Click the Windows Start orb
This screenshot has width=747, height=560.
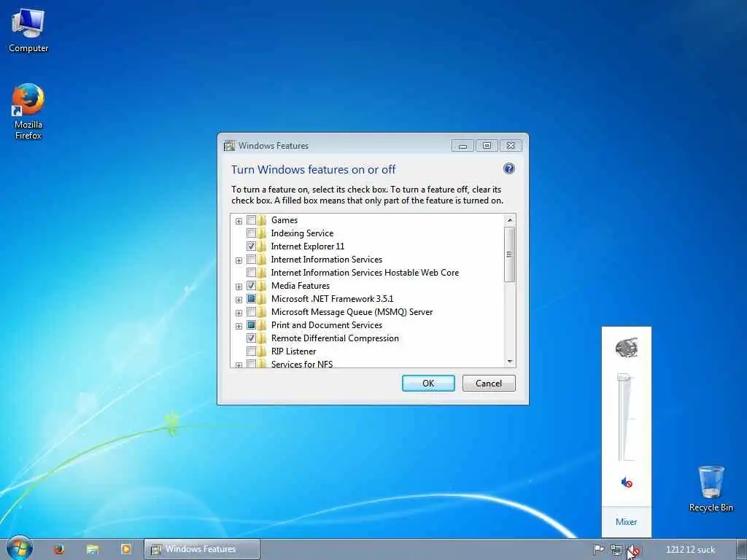pos(19,548)
